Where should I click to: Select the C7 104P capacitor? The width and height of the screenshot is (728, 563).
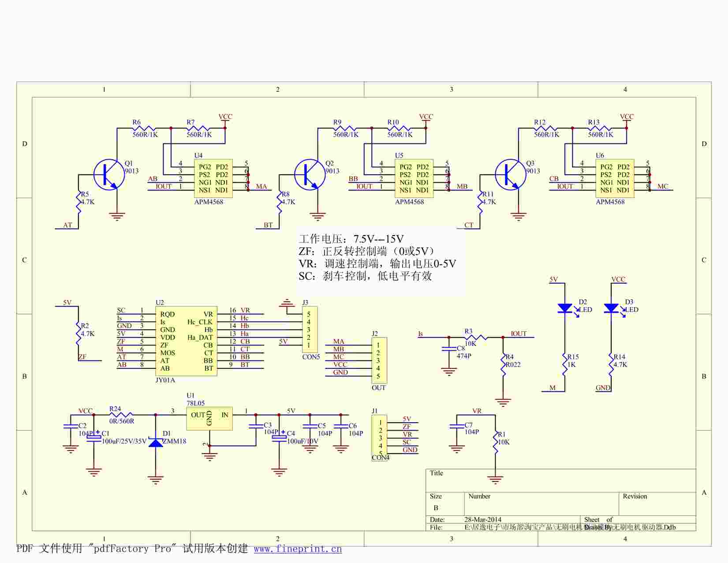pos(457,426)
